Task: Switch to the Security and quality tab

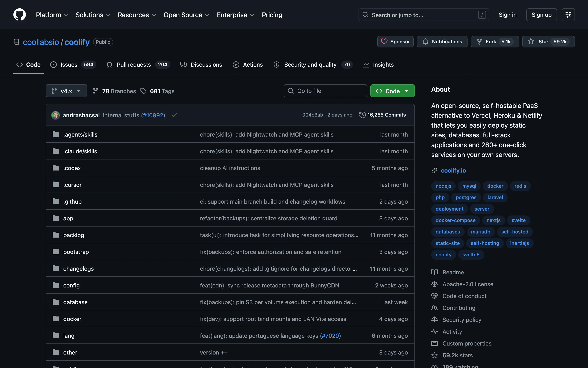Action: [x=313, y=64]
